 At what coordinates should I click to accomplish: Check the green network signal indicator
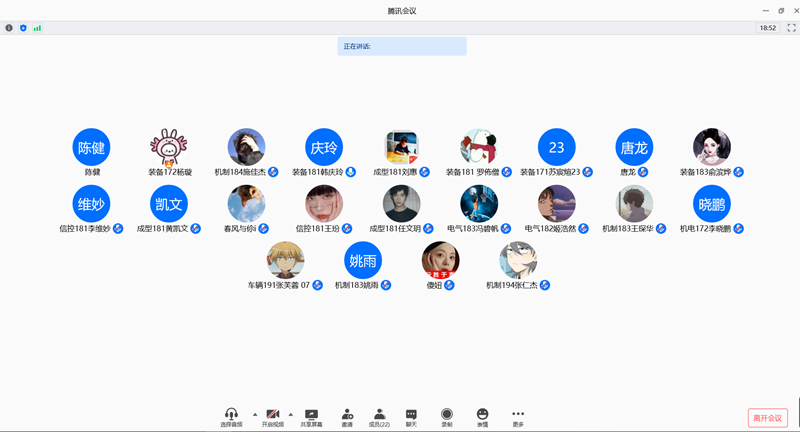(x=37, y=28)
